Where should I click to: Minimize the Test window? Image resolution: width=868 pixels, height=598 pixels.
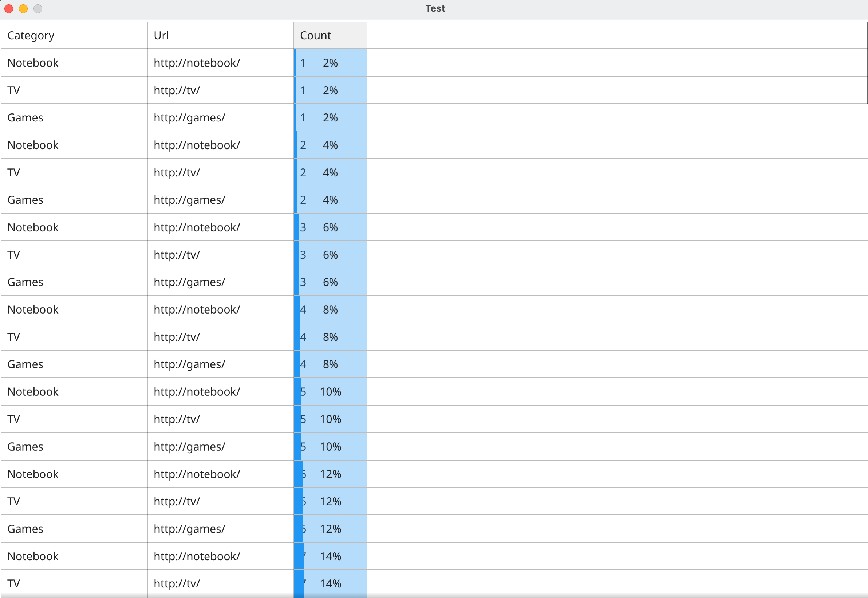pos(23,9)
